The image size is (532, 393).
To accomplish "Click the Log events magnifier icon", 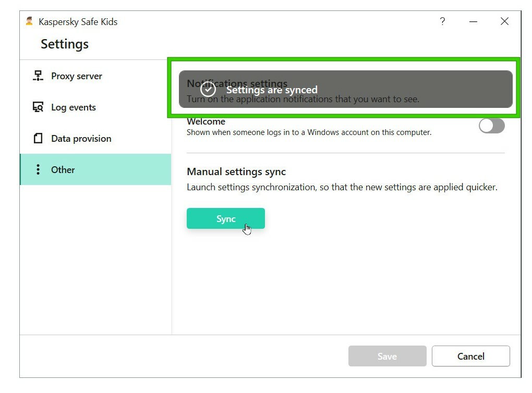I will (x=38, y=107).
